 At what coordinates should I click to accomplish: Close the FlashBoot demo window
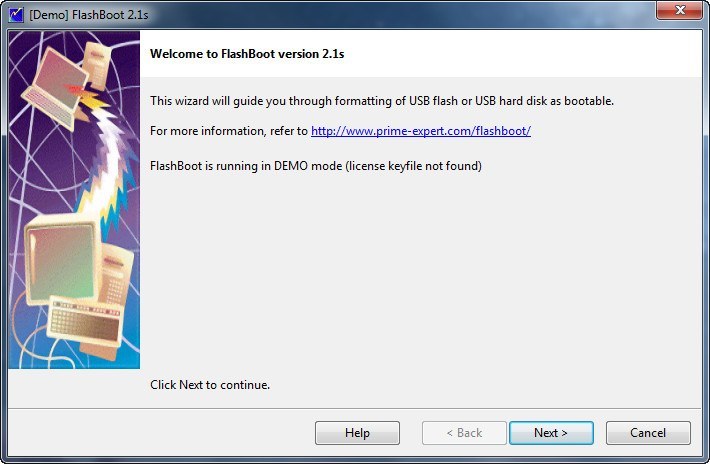[x=681, y=12]
